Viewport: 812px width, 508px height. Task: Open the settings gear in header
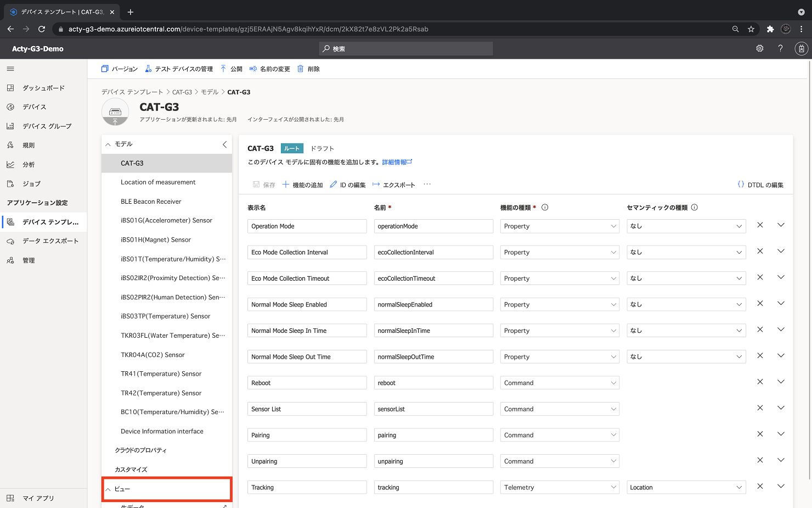[x=760, y=48]
